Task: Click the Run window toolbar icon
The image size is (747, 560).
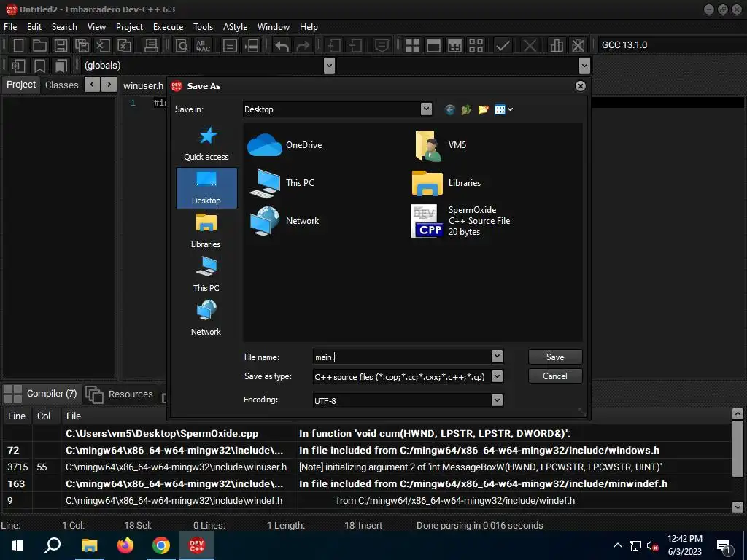Action: tap(433, 45)
